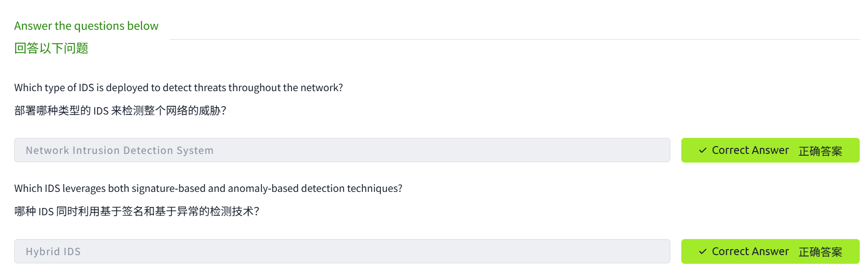Click the Chinese heading 回答以下问题
Screen dimensions: 868x278
[x=51, y=48]
